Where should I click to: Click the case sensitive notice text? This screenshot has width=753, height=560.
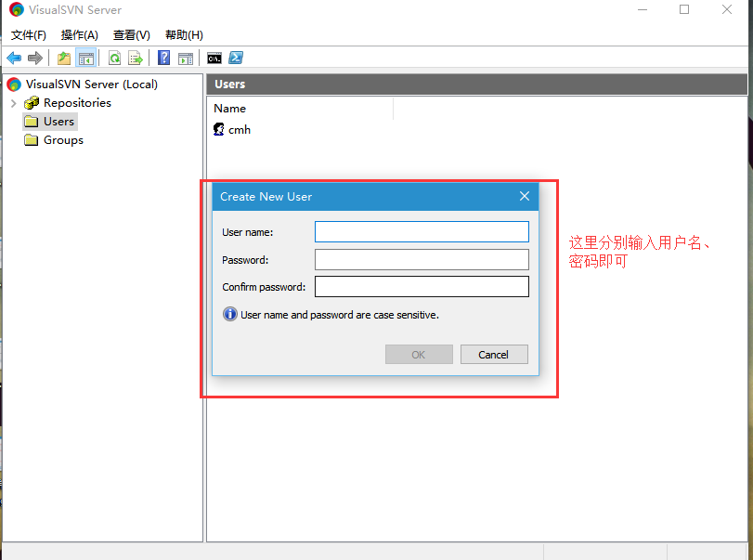[340, 315]
